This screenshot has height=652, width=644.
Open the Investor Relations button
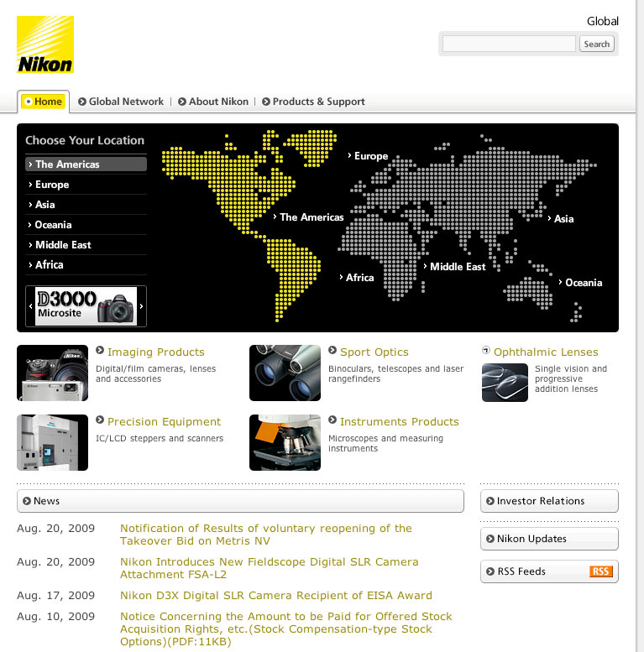549,501
